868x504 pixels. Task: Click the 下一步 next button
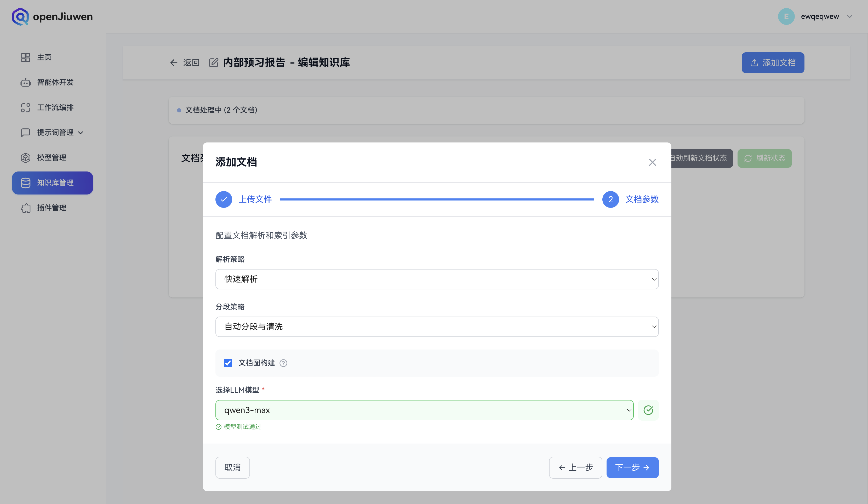(632, 467)
